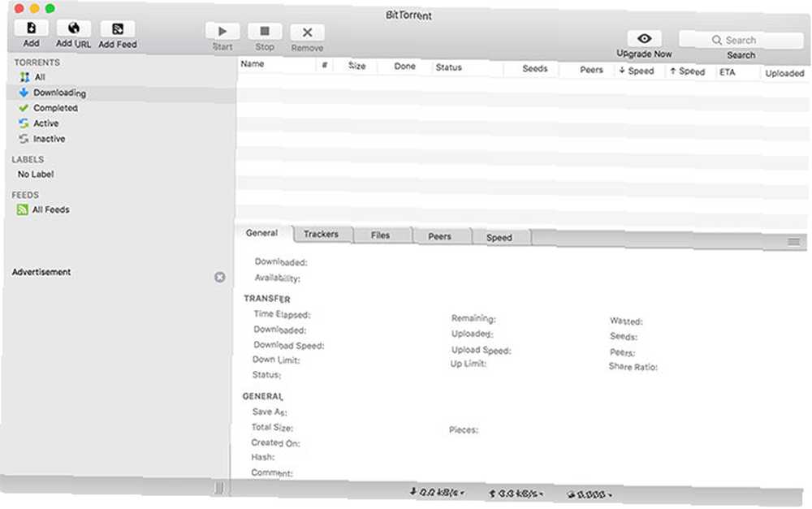Show Active torrents in sidebar

[x=45, y=123]
